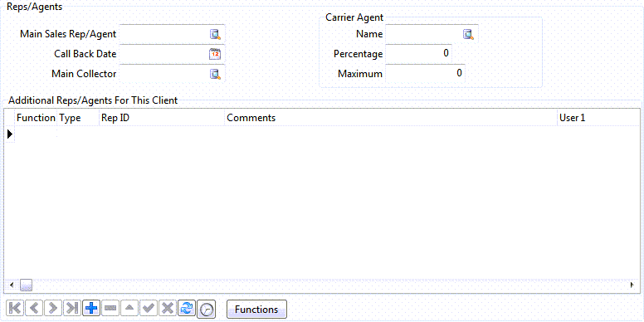This screenshot has height=322, width=644.
Task: Select the Maximum value field
Action: pos(425,74)
